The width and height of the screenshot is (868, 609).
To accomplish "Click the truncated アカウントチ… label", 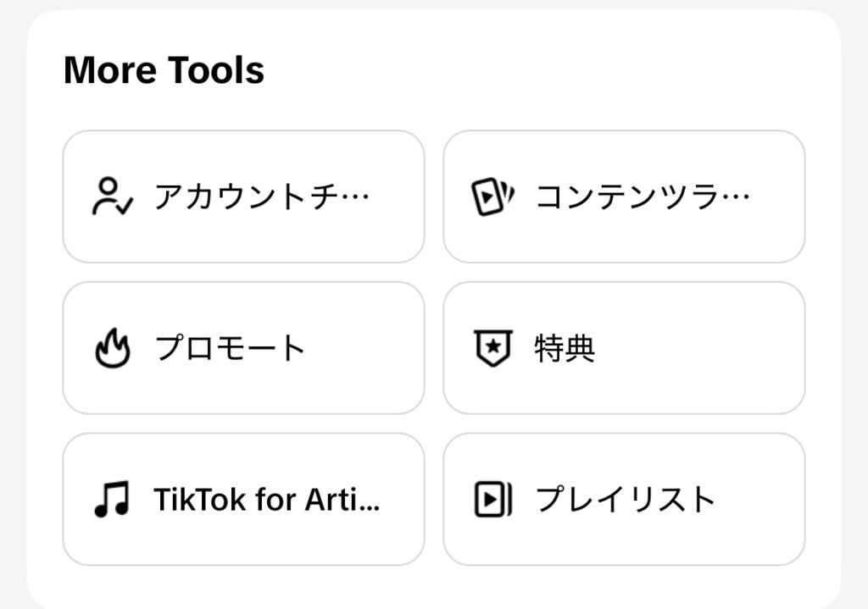I will (x=263, y=197).
